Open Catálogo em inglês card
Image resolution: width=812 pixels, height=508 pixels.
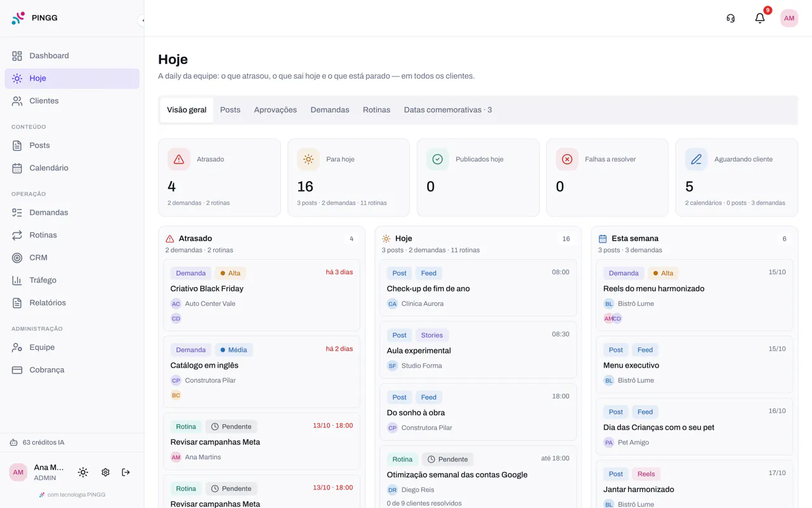click(x=261, y=372)
